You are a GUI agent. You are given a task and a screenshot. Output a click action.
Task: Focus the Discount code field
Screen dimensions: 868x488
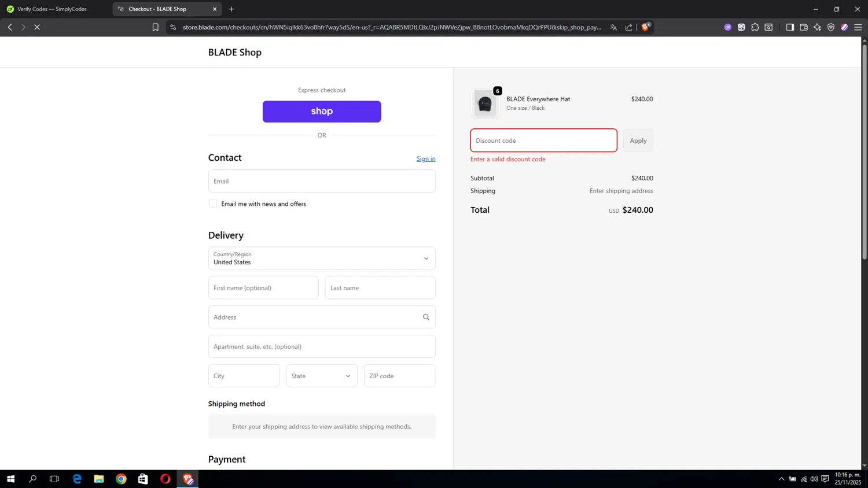point(544,141)
